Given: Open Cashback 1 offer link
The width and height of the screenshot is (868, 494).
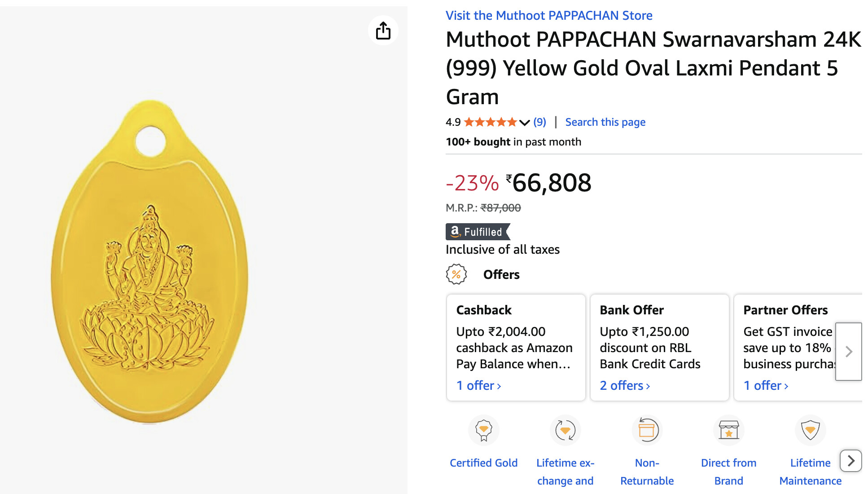Looking at the screenshot, I should [x=478, y=385].
